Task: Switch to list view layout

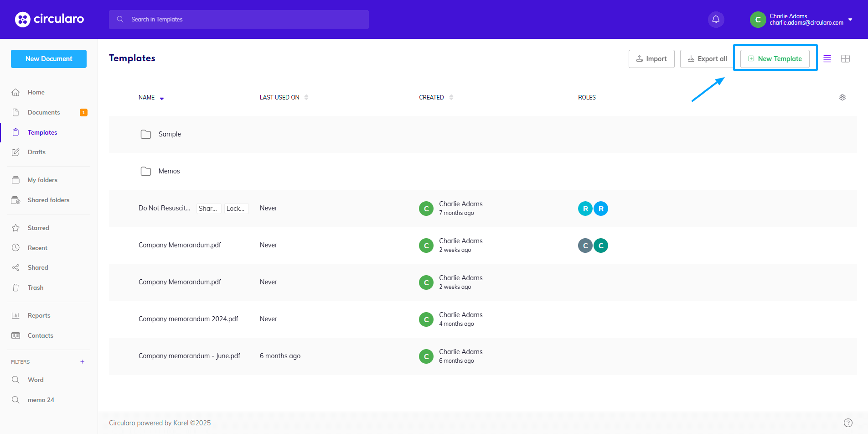Action: tap(827, 59)
